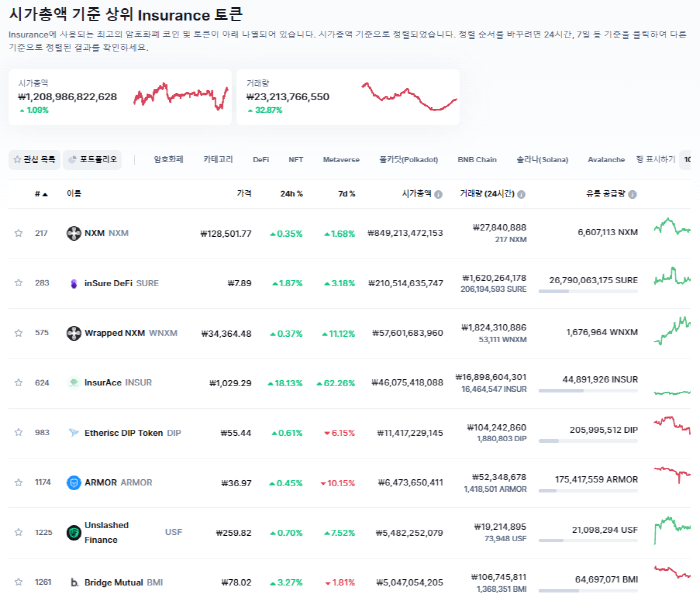Viewport: 700px width, 596px height.
Task: Toggle watchlist star for ARMOR
Action: click(18, 483)
